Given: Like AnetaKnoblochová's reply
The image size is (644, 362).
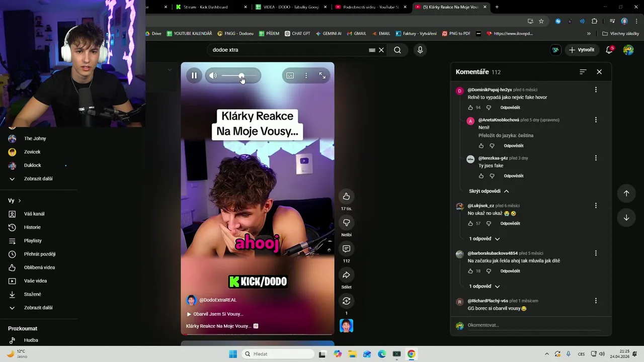Looking at the screenshot, I should click(481, 146).
